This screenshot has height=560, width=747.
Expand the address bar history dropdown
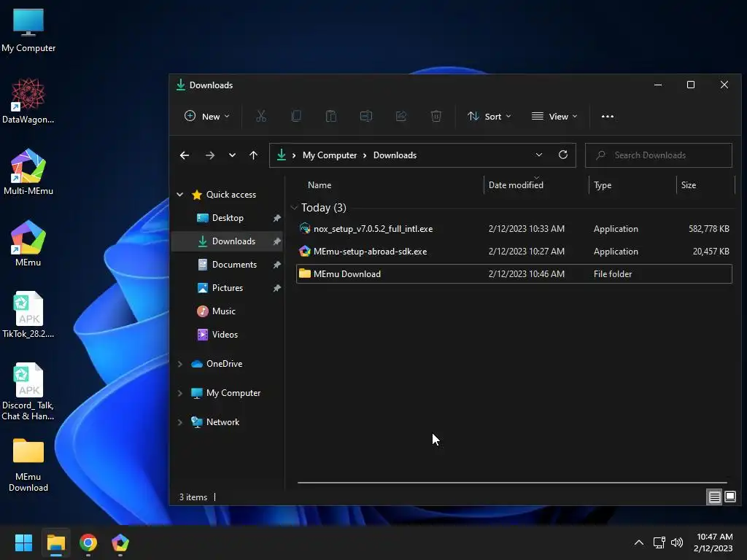tap(539, 155)
